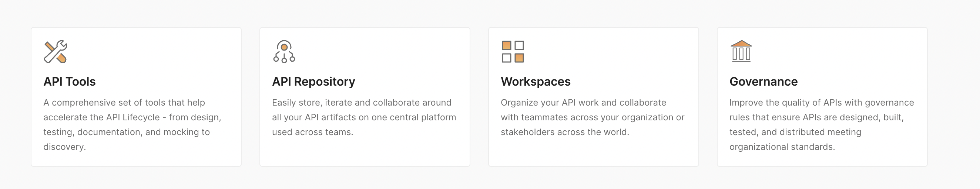Select the API Tools heading
This screenshot has height=189, width=980.
[x=69, y=82]
